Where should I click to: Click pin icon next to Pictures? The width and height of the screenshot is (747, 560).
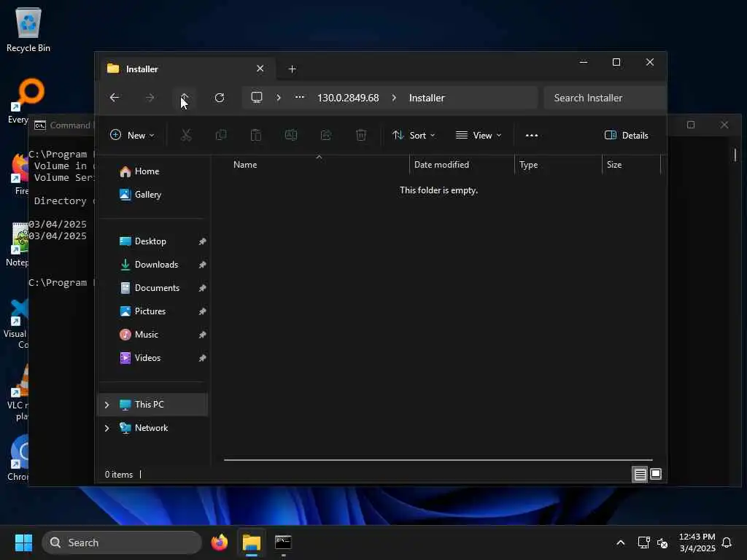click(202, 311)
